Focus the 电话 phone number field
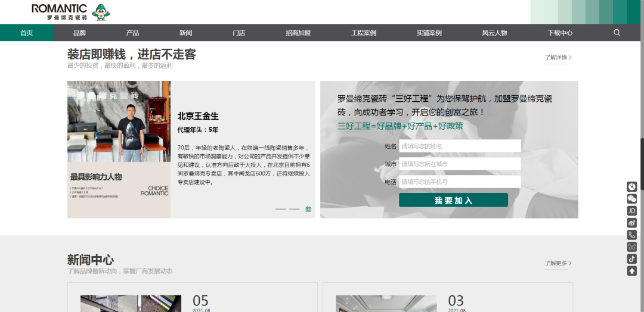 (459, 182)
